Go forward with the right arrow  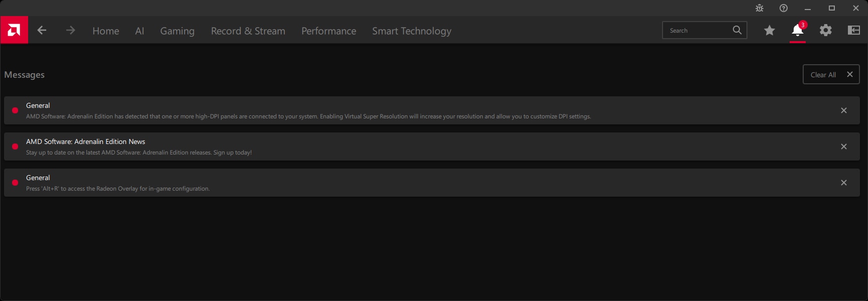70,31
